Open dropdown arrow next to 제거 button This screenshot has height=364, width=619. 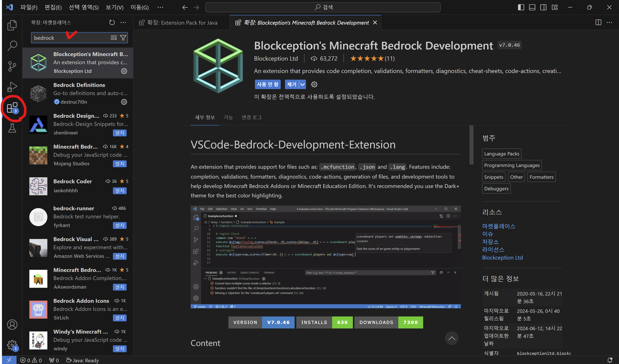point(302,84)
